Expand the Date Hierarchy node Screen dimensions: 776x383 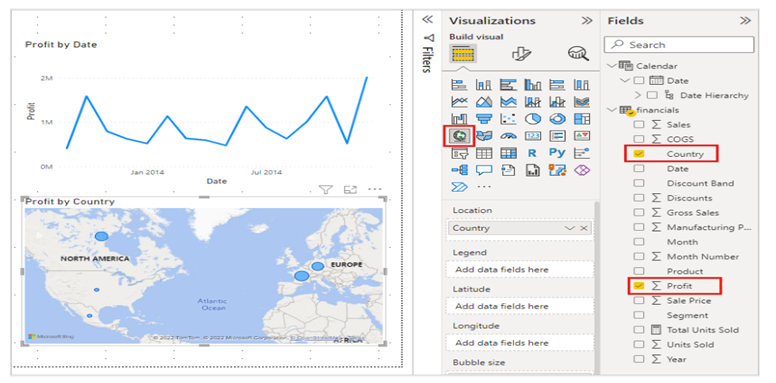coord(637,95)
